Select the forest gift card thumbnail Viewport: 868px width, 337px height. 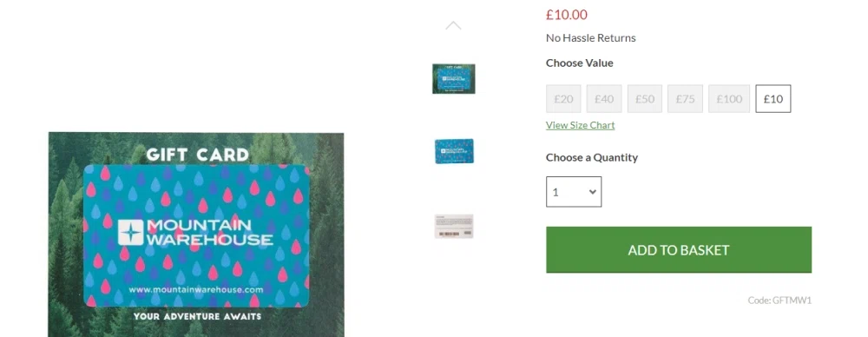[x=453, y=79]
